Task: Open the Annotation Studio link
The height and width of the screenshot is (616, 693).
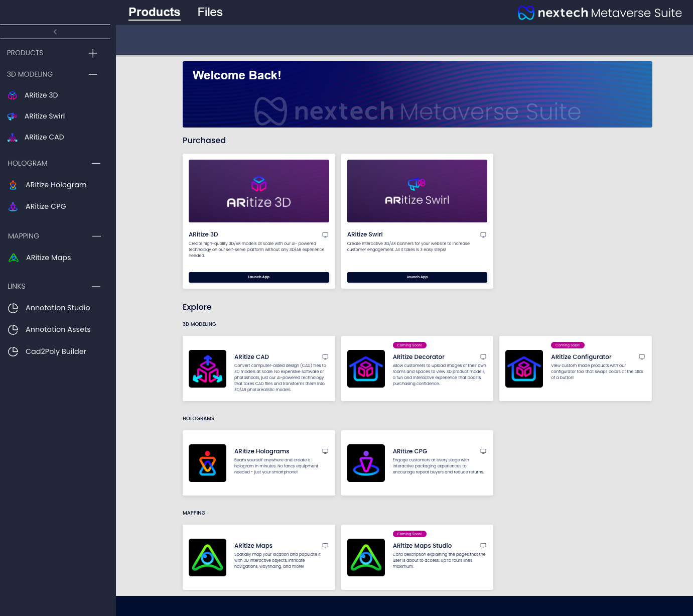Action: click(58, 308)
